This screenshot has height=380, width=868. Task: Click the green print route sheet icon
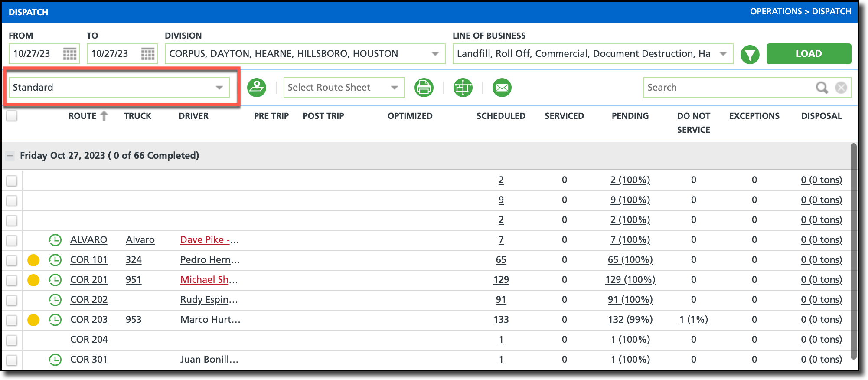coord(424,88)
